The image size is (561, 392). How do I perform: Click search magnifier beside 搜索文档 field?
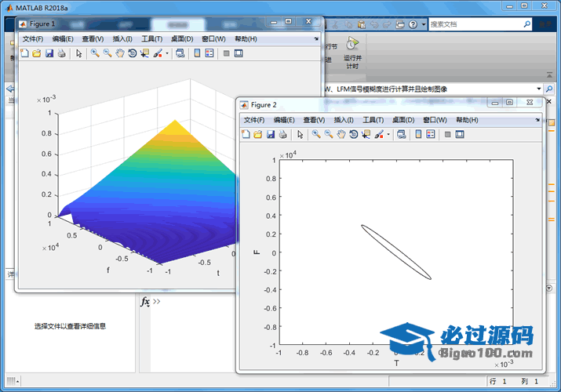point(527,24)
